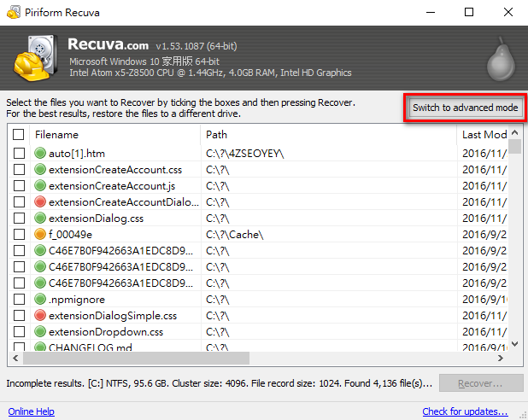Tick the checkbox for f_00049e
Viewport: 528px width, 420px height.
click(x=19, y=234)
